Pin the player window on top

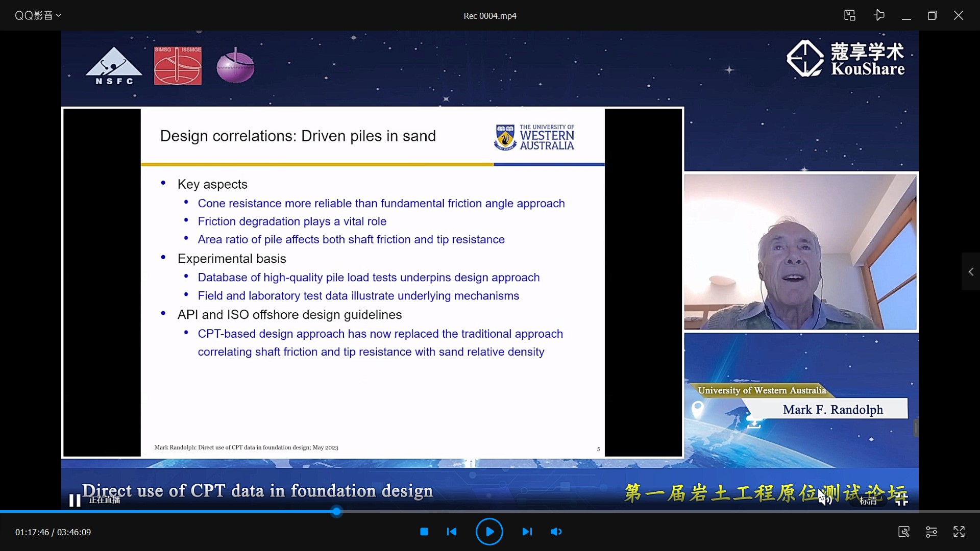point(878,15)
